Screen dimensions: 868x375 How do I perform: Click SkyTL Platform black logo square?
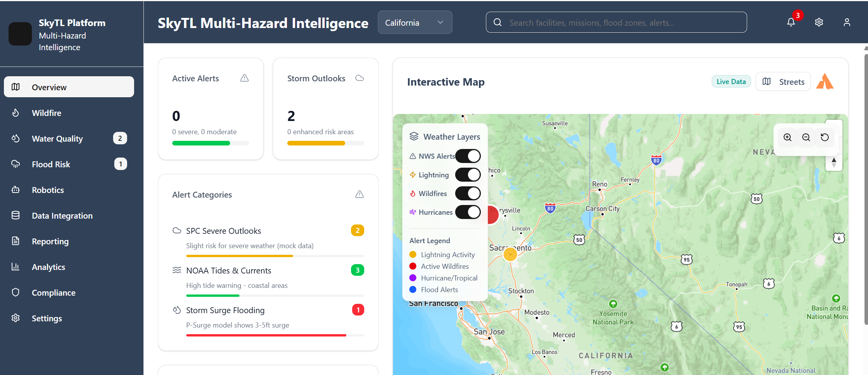[x=20, y=34]
